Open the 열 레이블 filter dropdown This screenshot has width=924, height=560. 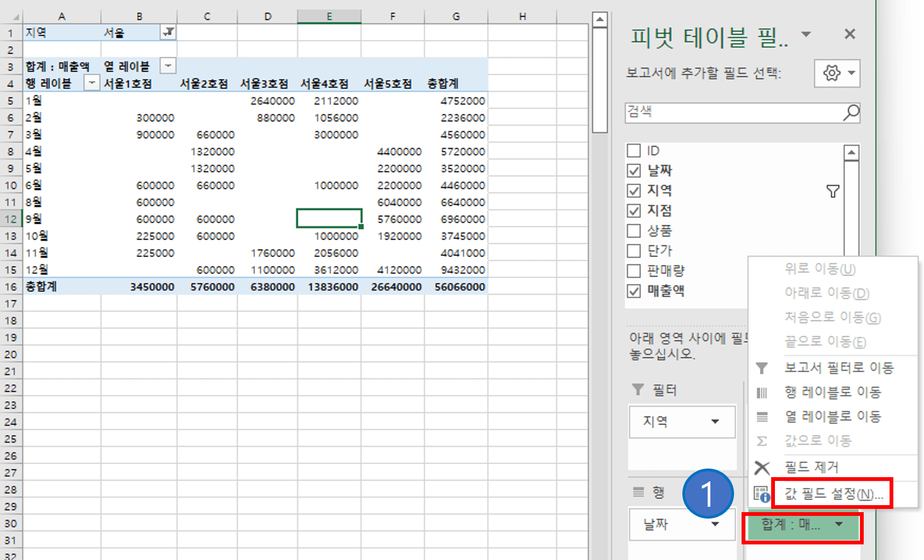(167, 66)
